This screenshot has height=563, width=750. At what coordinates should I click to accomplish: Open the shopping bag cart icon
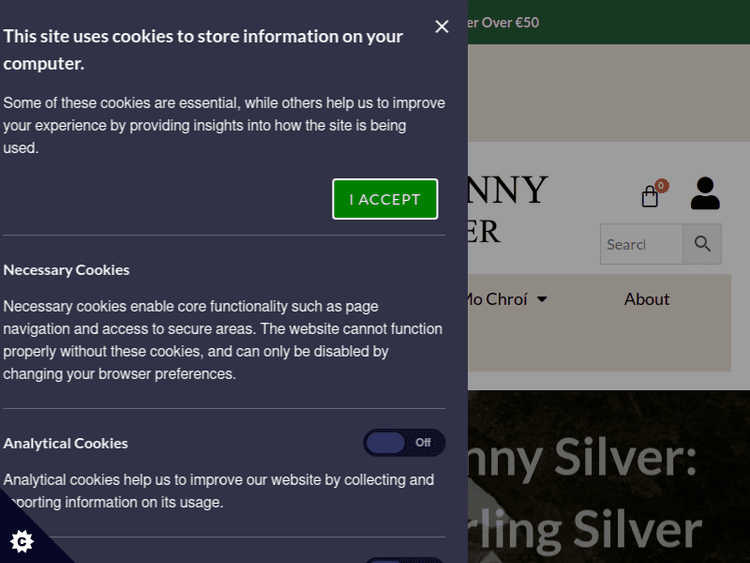tap(650, 196)
